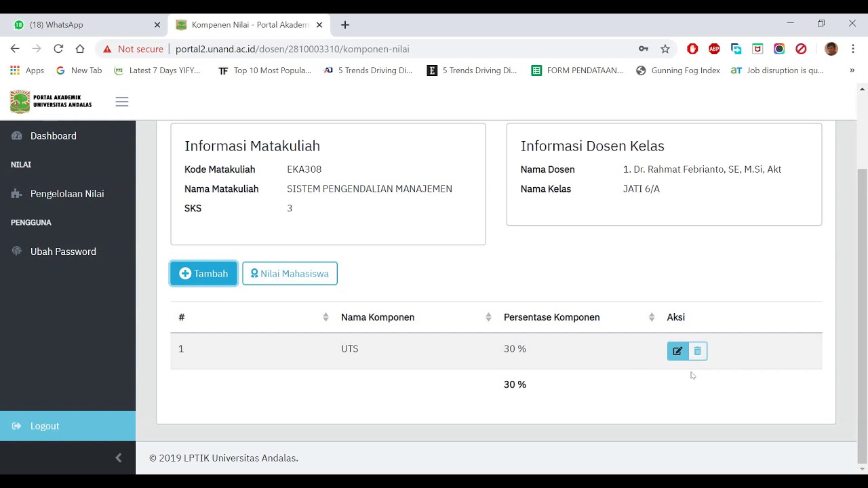Open the red blocked-circle extension icon
The image size is (868, 488).
pyautogui.click(x=801, y=49)
